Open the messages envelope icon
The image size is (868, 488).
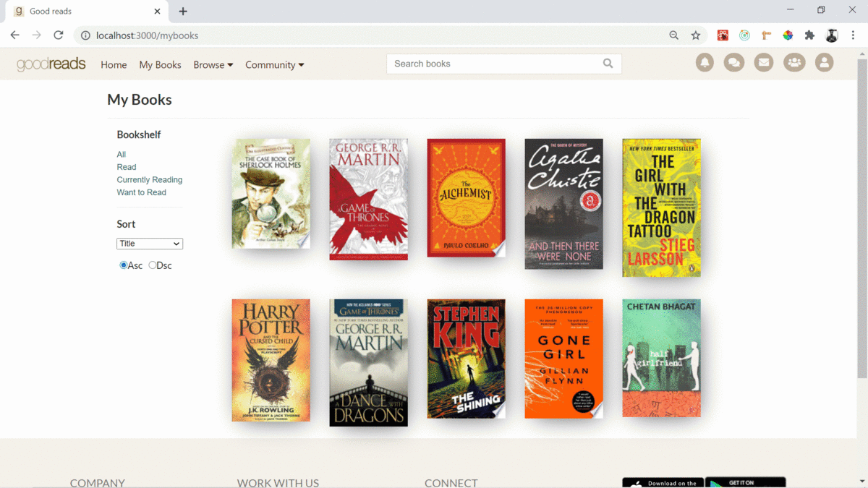(764, 63)
